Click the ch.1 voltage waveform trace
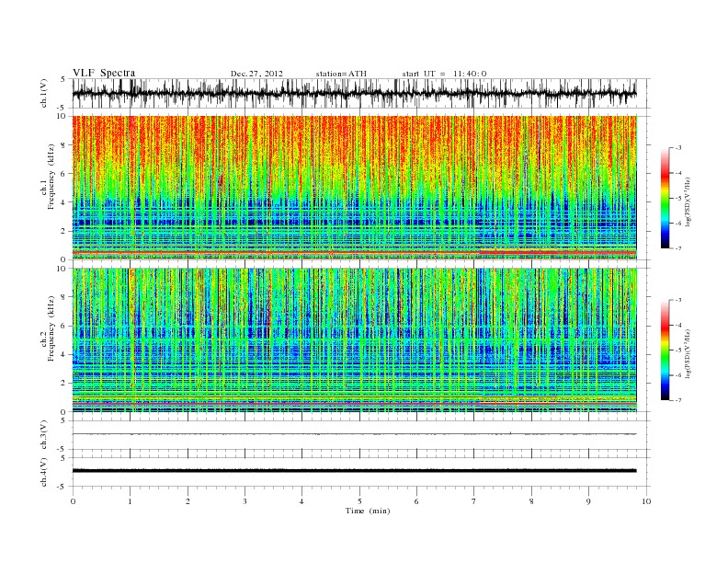728x563 pixels. [x=354, y=93]
